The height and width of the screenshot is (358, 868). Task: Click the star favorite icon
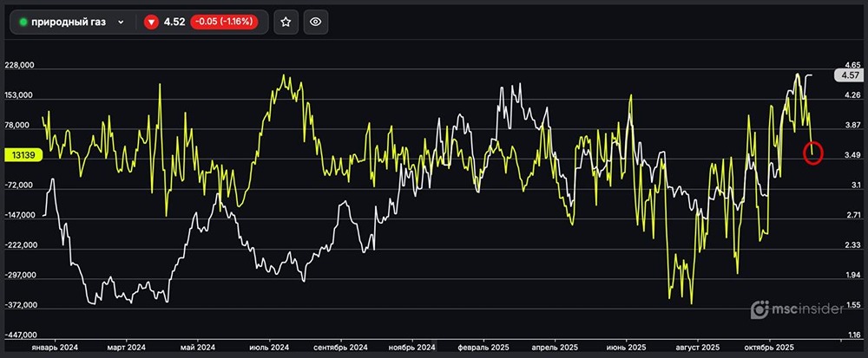pos(286,22)
